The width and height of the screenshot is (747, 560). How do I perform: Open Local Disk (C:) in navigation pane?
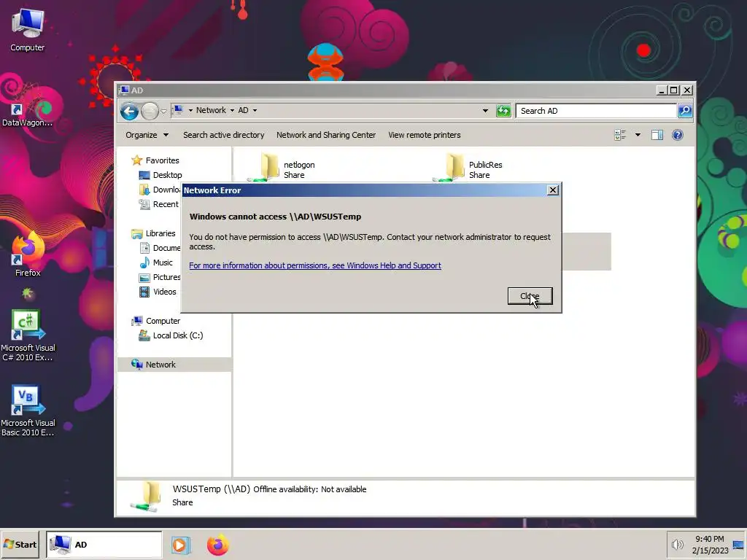click(x=171, y=335)
